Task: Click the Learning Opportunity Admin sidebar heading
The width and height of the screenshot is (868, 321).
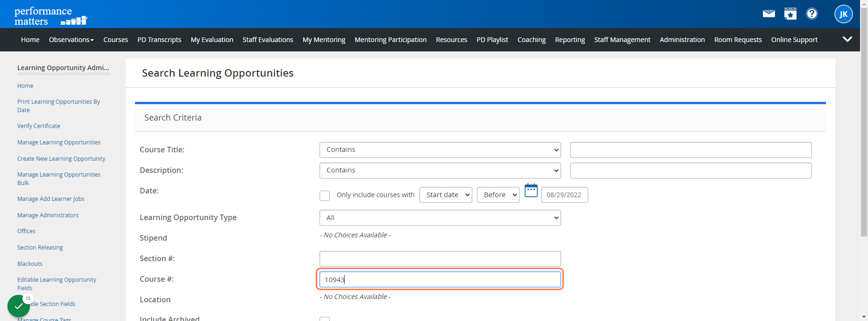Action: [63, 68]
